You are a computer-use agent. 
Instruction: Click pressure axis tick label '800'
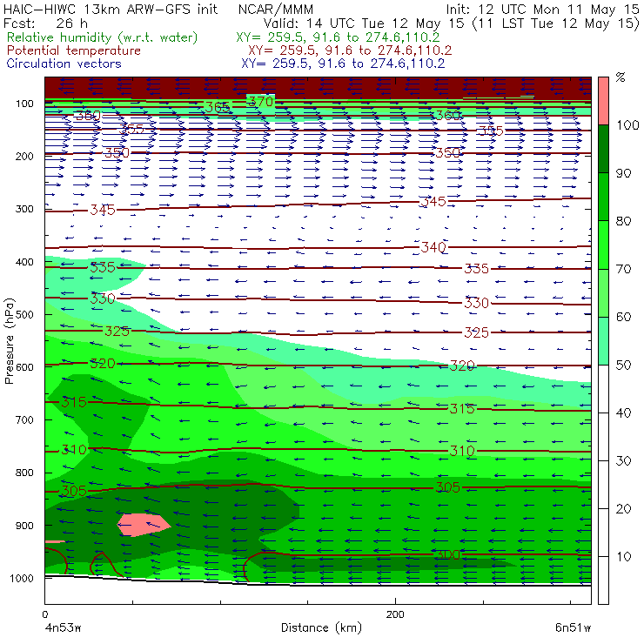[x=24, y=473]
